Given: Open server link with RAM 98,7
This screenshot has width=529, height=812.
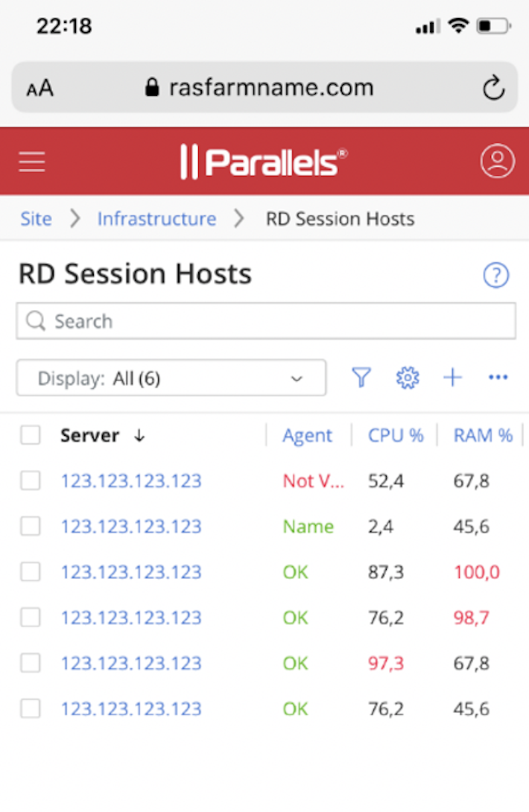Looking at the screenshot, I should pos(131,618).
